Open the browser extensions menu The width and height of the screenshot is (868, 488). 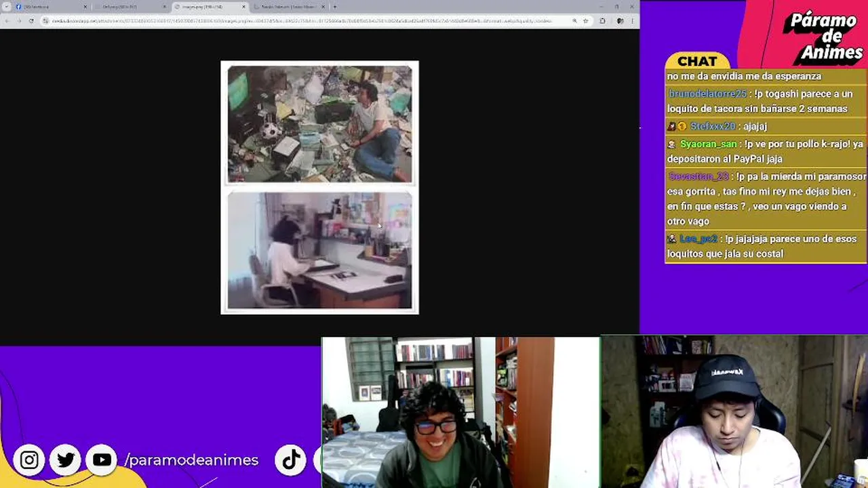tap(602, 21)
